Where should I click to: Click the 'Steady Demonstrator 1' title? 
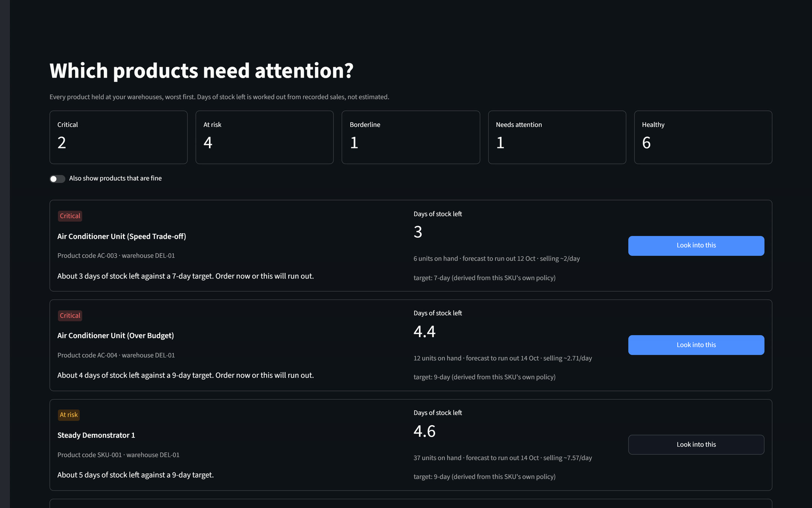[x=96, y=435]
